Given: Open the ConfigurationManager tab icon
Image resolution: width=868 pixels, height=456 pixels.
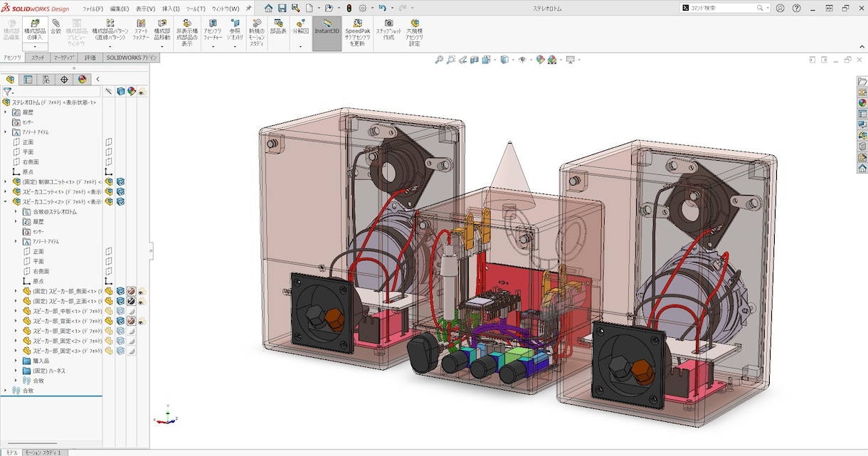Looking at the screenshot, I should (x=46, y=79).
